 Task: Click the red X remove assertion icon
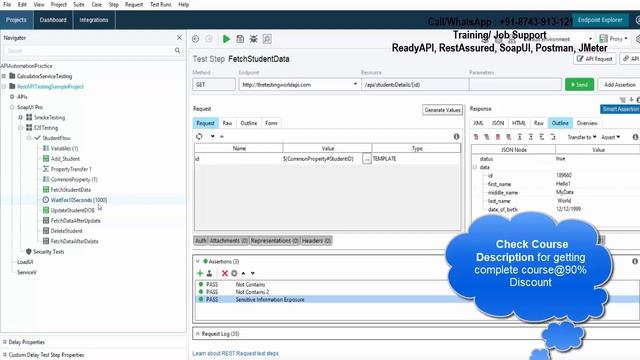point(224,273)
